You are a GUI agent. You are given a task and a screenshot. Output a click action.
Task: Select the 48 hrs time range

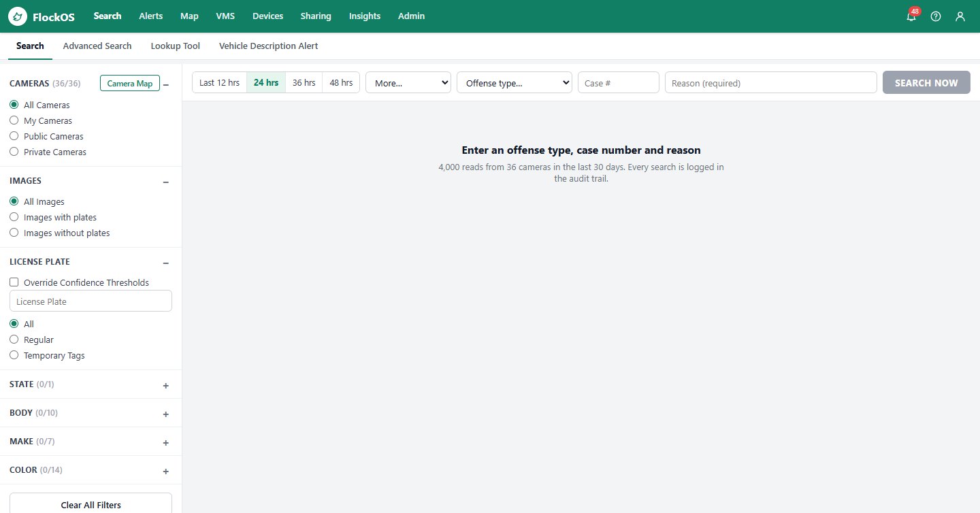click(341, 82)
